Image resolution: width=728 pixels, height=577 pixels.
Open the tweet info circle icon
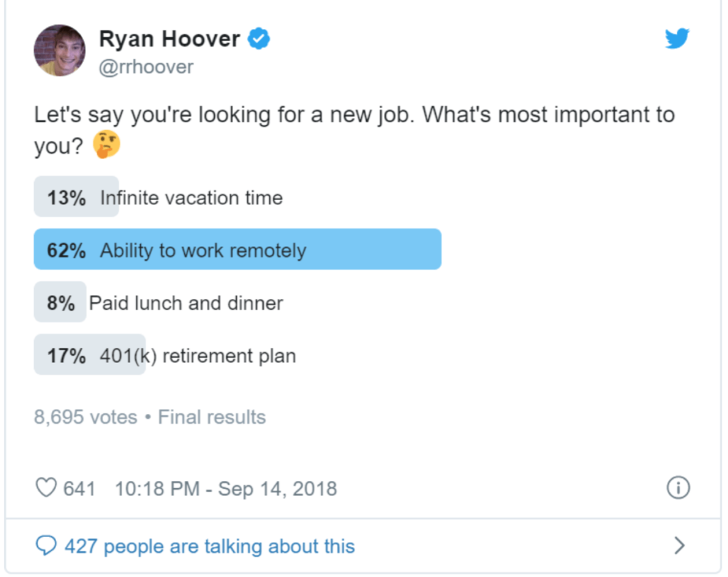678,488
